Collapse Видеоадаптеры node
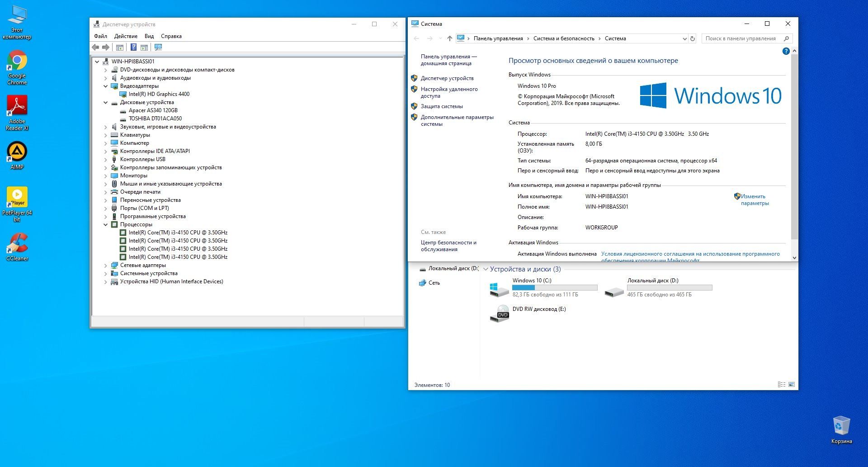This screenshot has height=467, width=868. (106, 86)
